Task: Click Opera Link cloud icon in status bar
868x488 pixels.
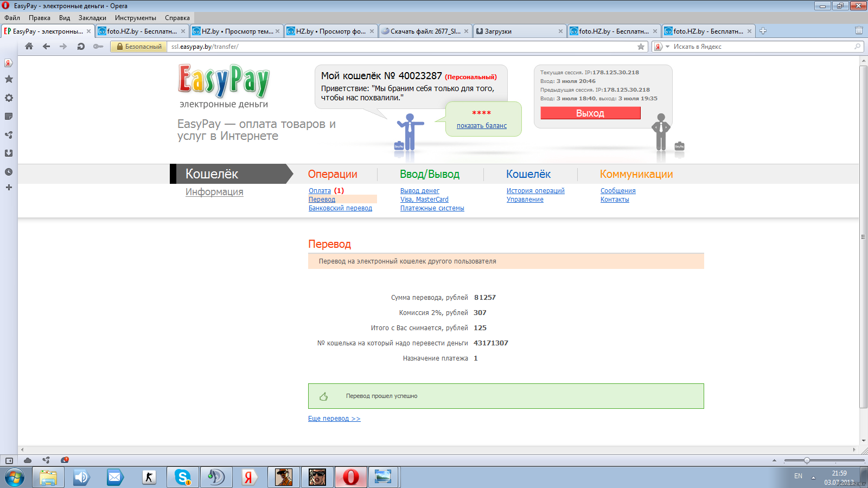Action: [x=28, y=460]
